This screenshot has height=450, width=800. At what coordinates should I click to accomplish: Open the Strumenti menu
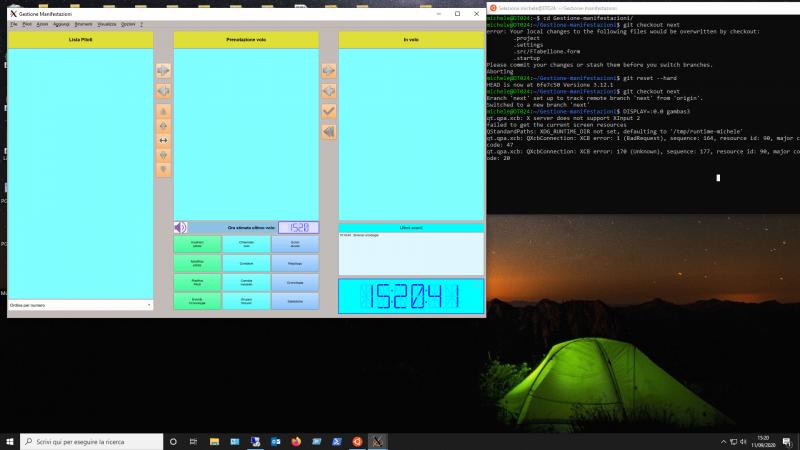[x=83, y=24]
